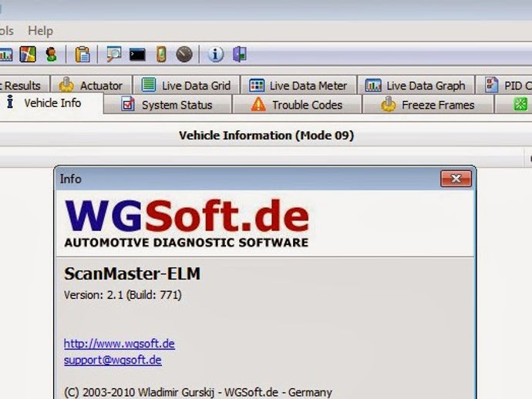Image resolution: width=532 pixels, height=399 pixels.
Task: Click the ScanMaster-ELM title text
Action: pyautogui.click(x=133, y=273)
